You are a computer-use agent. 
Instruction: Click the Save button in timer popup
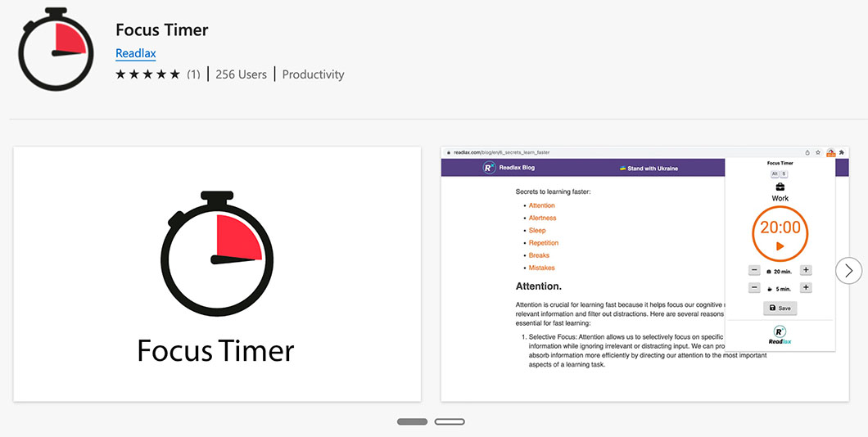click(x=780, y=309)
